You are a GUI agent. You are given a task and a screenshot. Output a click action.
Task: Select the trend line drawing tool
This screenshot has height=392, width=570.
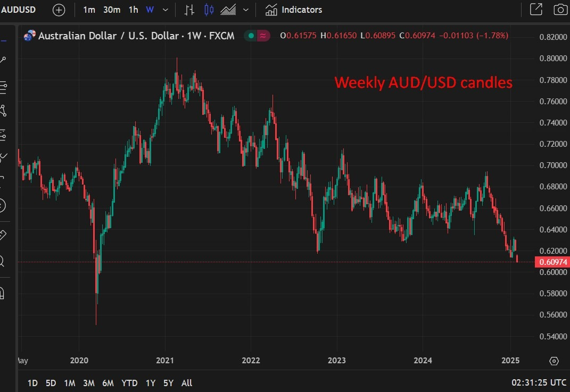coord(3,60)
